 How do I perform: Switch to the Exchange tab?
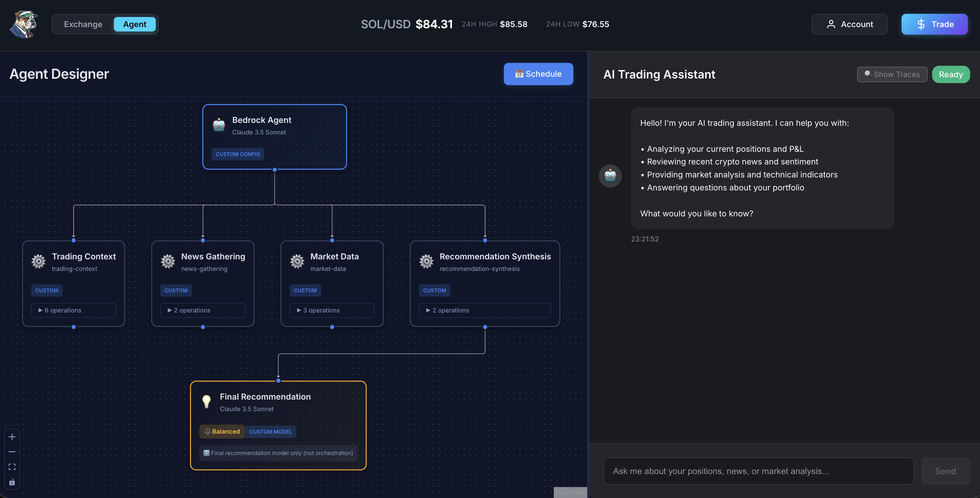[x=83, y=24]
